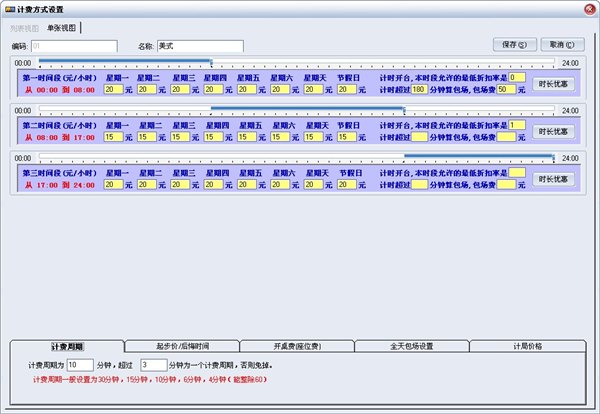The height and width of the screenshot is (414, 600).
Task: Click third period 星期一 price field
Action: (x=114, y=184)
